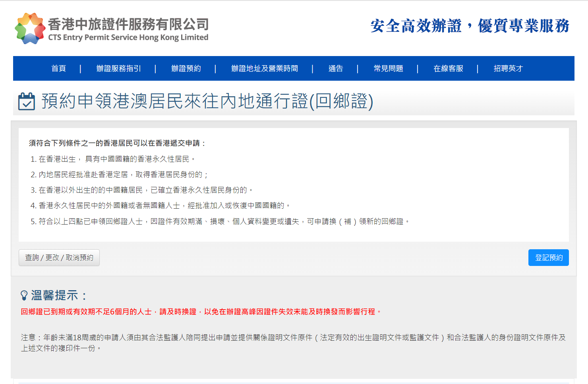Click the calendar checkmark icon beside title
Image resolution: width=588 pixels, height=384 pixels.
tap(27, 101)
